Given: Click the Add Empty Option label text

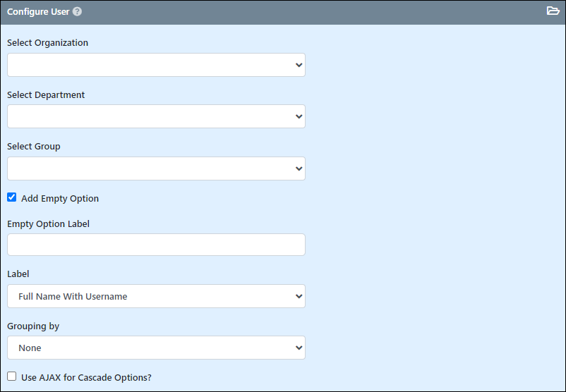Looking at the screenshot, I should click(60, 198).
